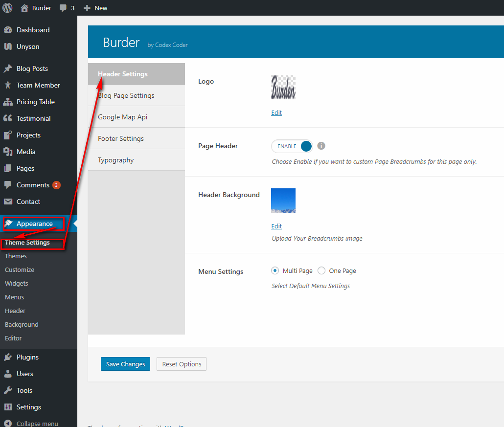
Task: Click the Unyson sidebar icon
Action: [8, 46]
